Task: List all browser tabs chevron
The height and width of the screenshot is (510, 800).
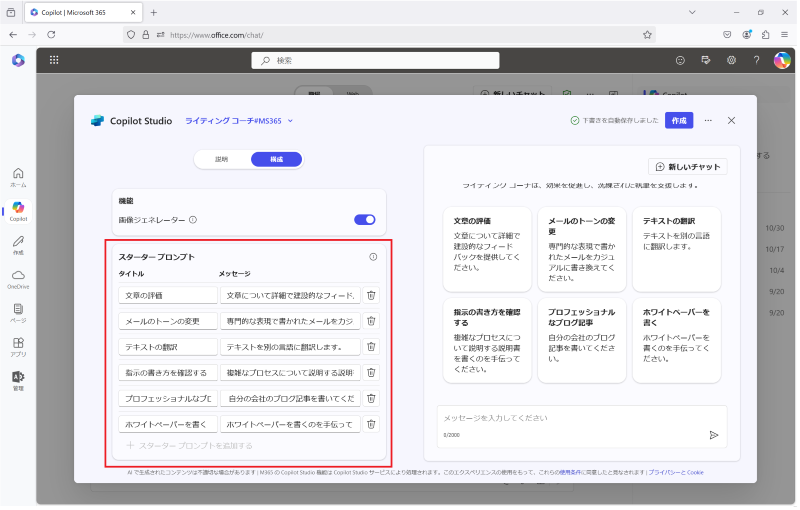Action: (692, 12)
